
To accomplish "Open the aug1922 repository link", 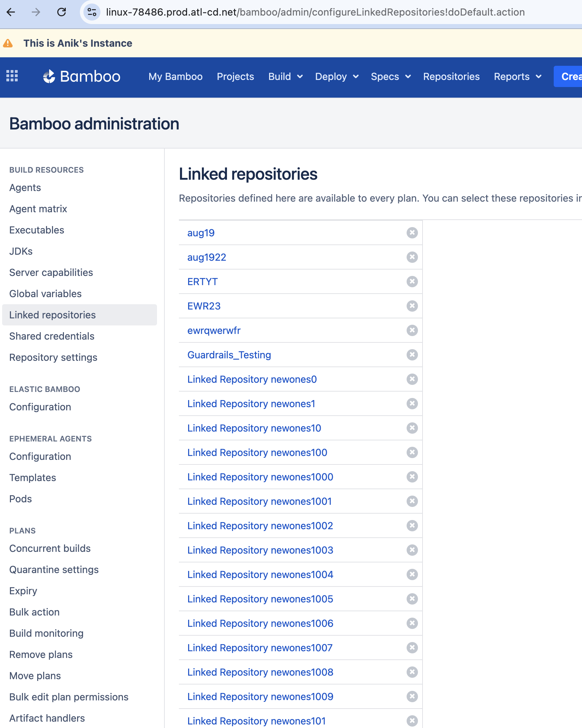I will point(207,257).
